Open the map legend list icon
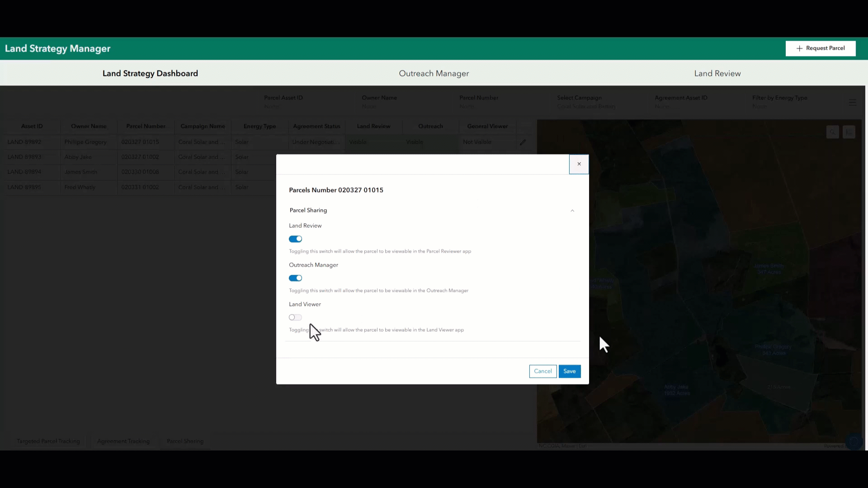The height and width of the screenshot is (488, 868). (x=849, y=132)
